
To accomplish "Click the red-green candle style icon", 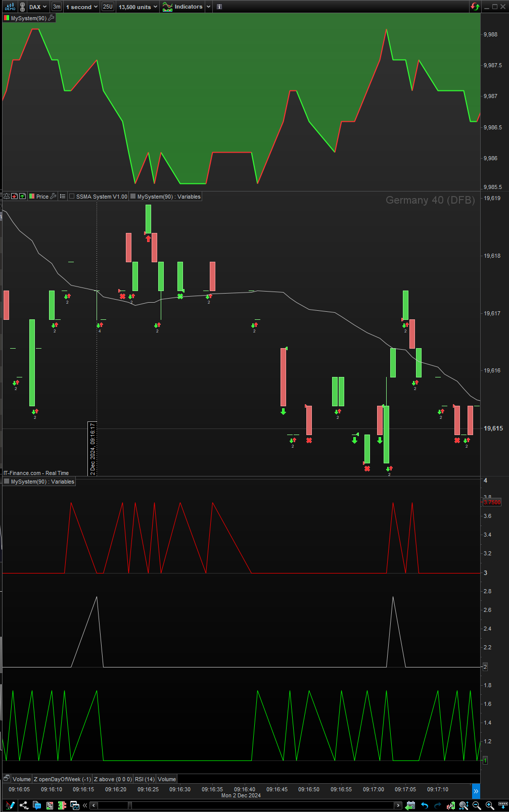I will click(450, 805).
